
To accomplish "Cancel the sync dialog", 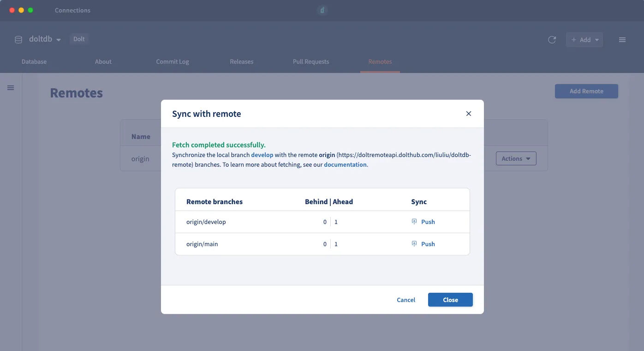I will [406, 300].
